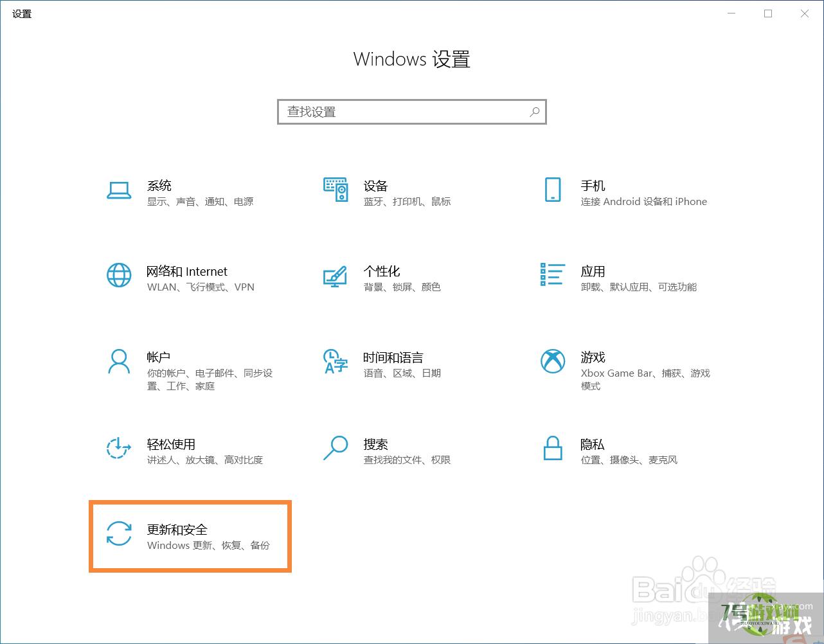Open the 设备 settings title
This screenshot has height=644, width=824.
(x=376, y=186)
